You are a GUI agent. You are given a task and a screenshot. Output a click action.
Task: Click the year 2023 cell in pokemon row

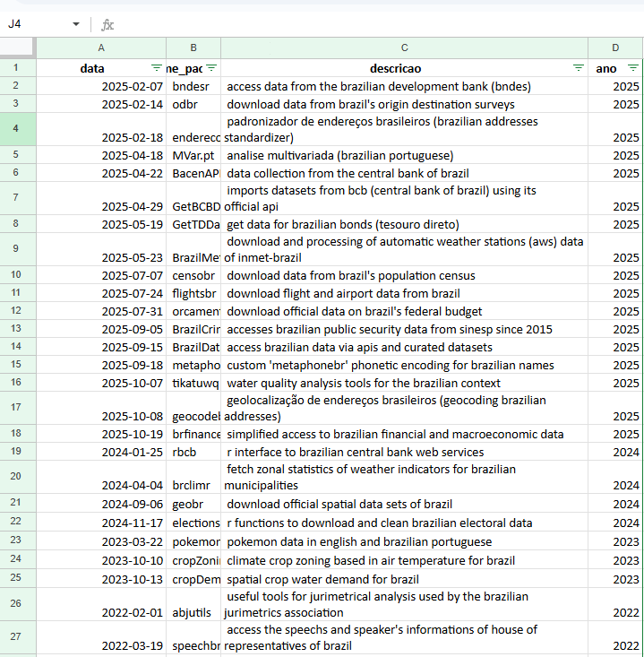tap(615, 541)
